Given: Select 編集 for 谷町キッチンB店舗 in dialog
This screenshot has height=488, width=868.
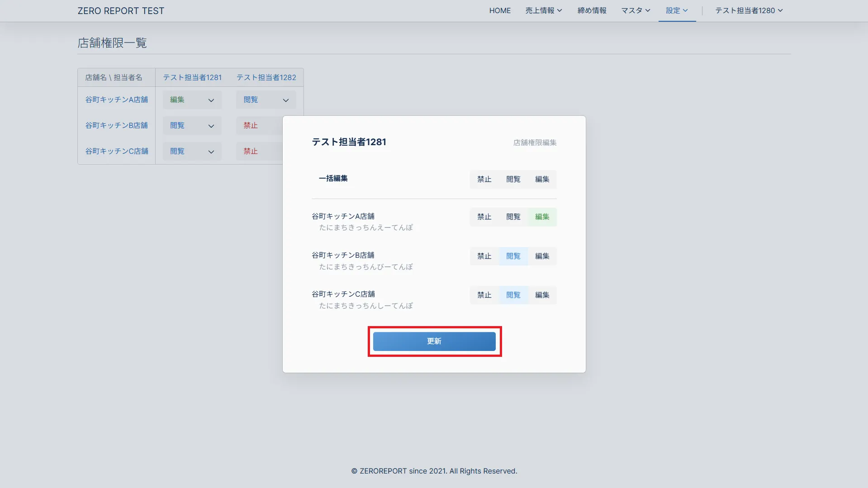Looking at the screenshot, I should coord(542,256).
